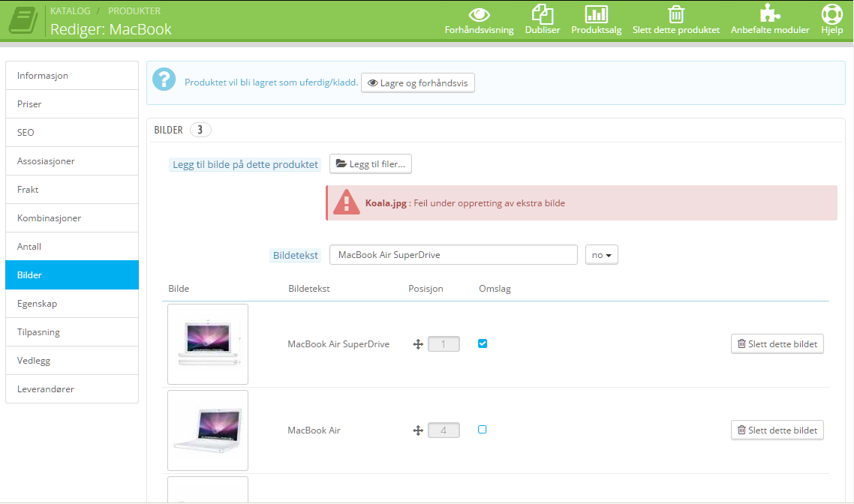854x504 pixels.
Task: Check Omslag for MacBook Air image
Action: 482,430
